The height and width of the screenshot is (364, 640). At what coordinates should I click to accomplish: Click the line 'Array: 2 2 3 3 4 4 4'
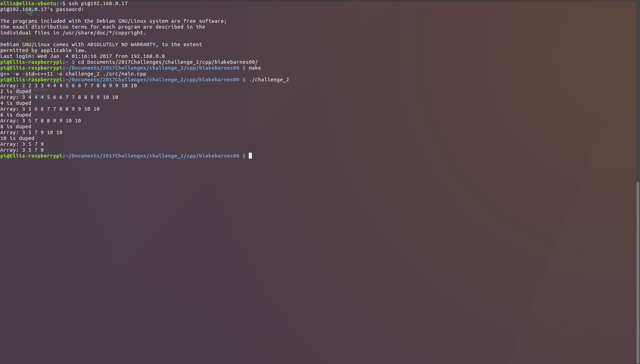(69, 85)
